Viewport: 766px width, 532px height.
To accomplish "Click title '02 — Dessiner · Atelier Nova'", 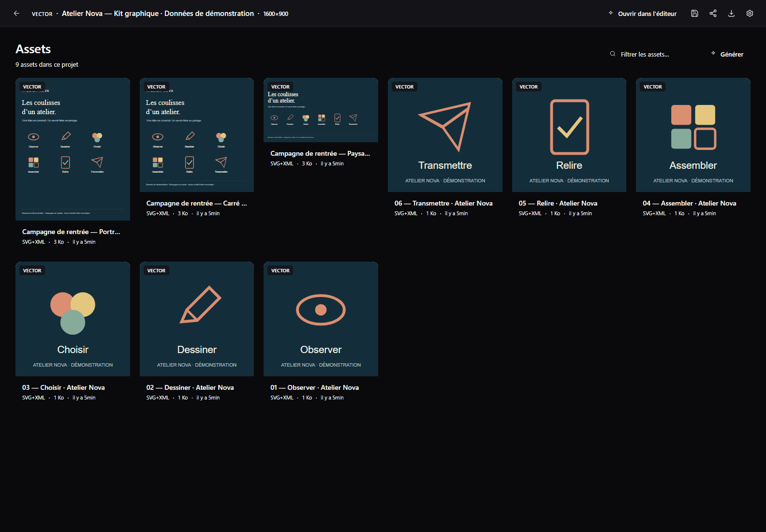I will (190, 388).
